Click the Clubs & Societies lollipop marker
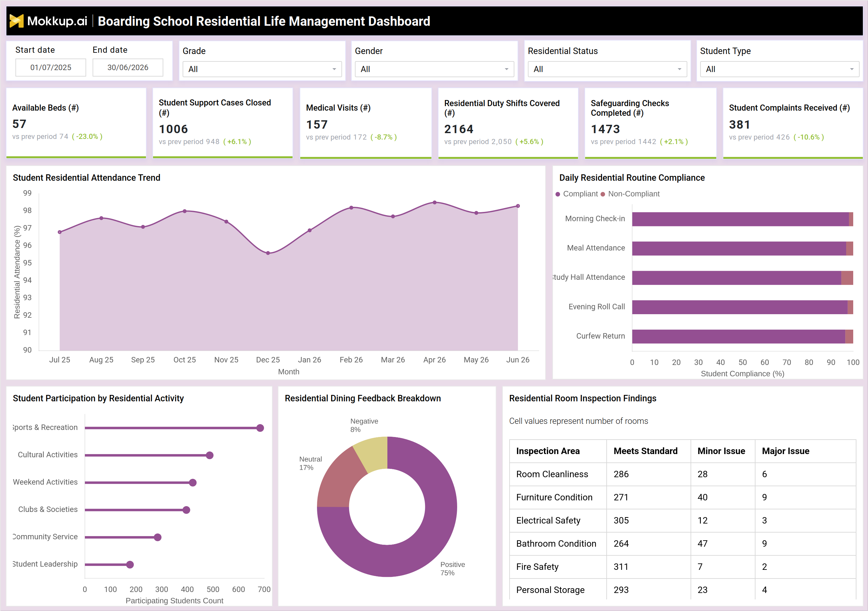Image resolution: width=868 pixels, height=611 pixels. pyautogui.click(x=186, y=510)
